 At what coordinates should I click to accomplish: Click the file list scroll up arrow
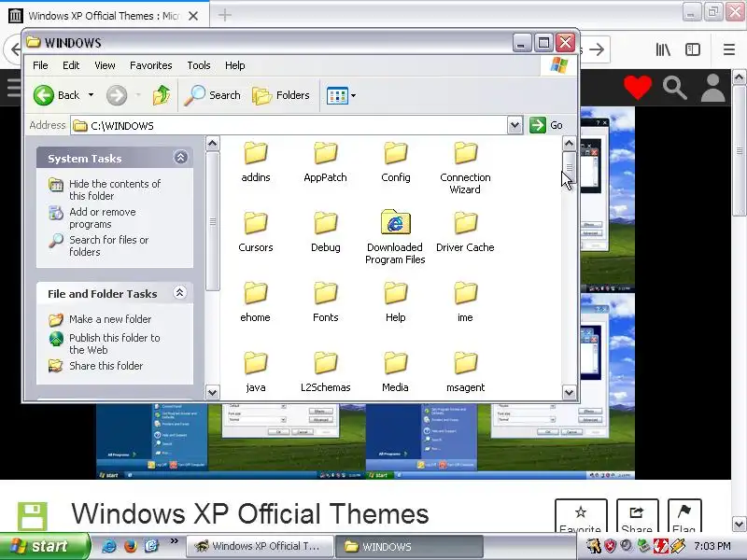[x=570, y=144]
